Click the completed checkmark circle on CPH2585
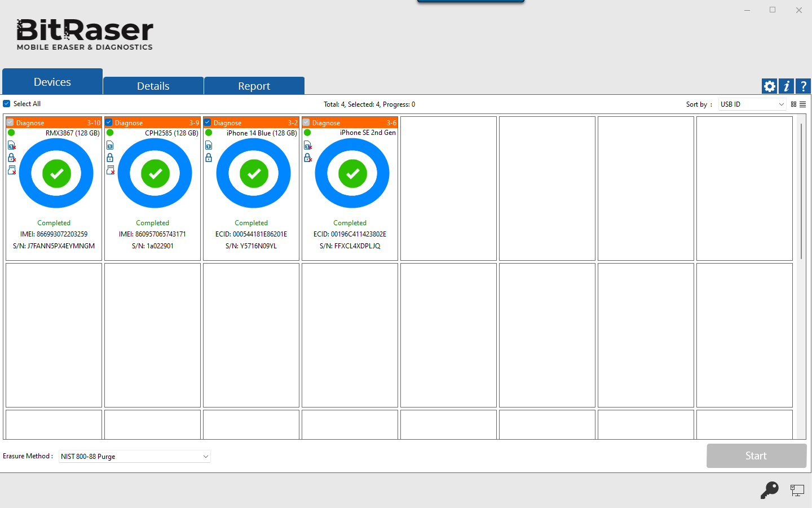This screenshot has height=508, width=812. (155, 173)
